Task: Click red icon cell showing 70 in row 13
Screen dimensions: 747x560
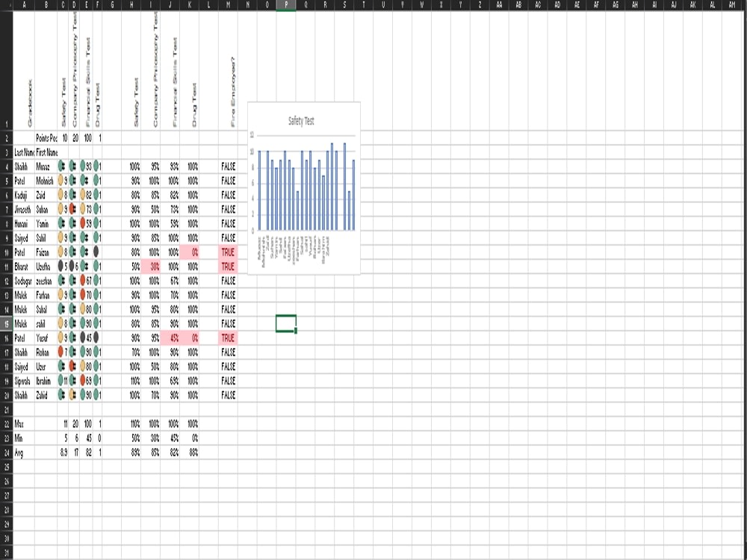Action: click(86, 295)
